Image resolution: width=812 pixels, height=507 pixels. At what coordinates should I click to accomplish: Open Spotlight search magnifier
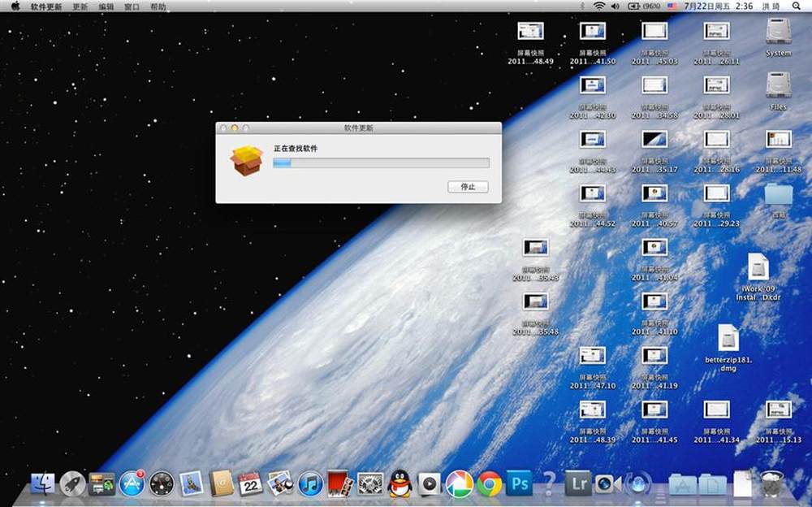797,6
